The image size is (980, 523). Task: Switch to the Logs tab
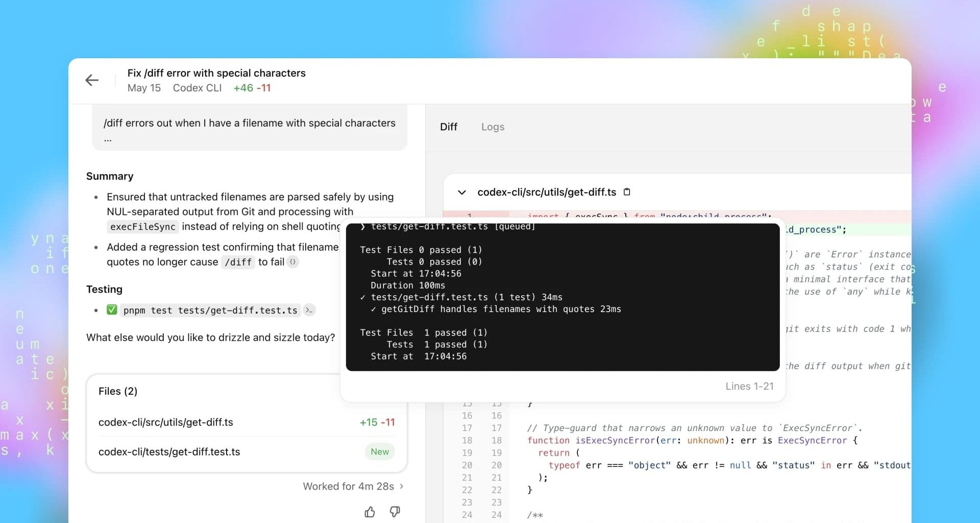click(493, 127)
